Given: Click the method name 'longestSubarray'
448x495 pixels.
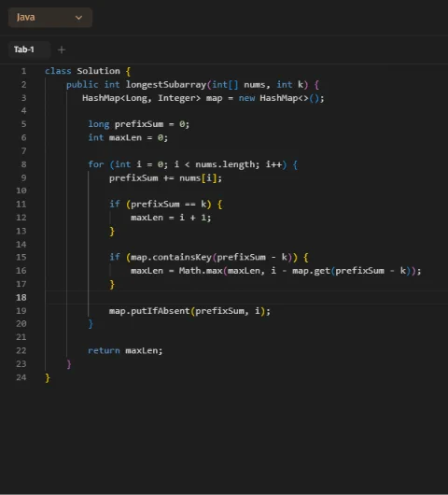Looking at the screenshot, I should (x=166, y=85).
